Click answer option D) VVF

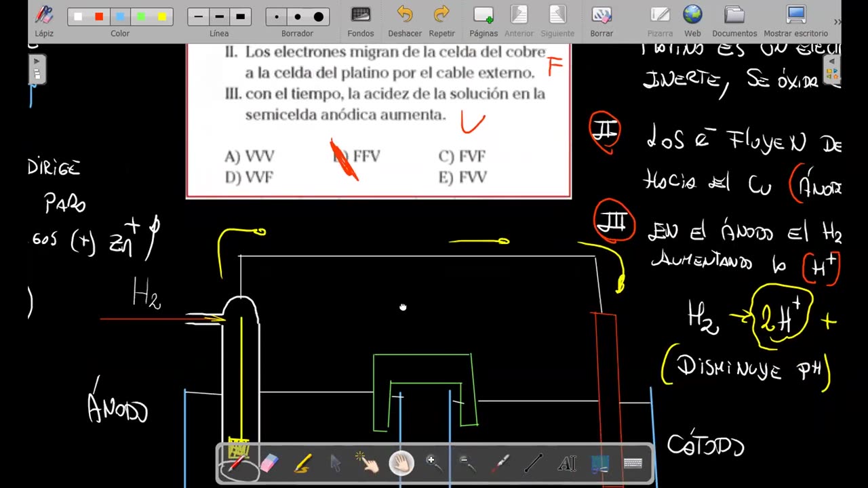click(x=249, y=178)
